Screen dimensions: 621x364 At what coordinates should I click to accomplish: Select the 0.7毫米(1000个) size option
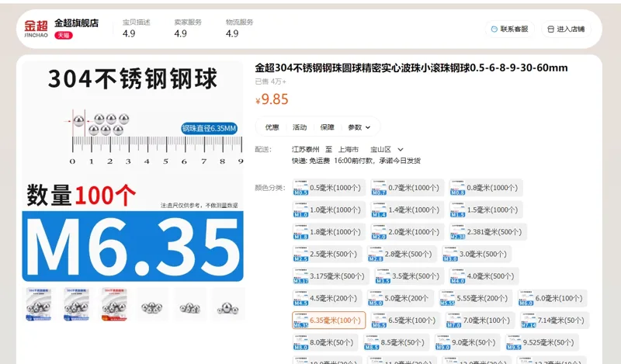[407, 188]
